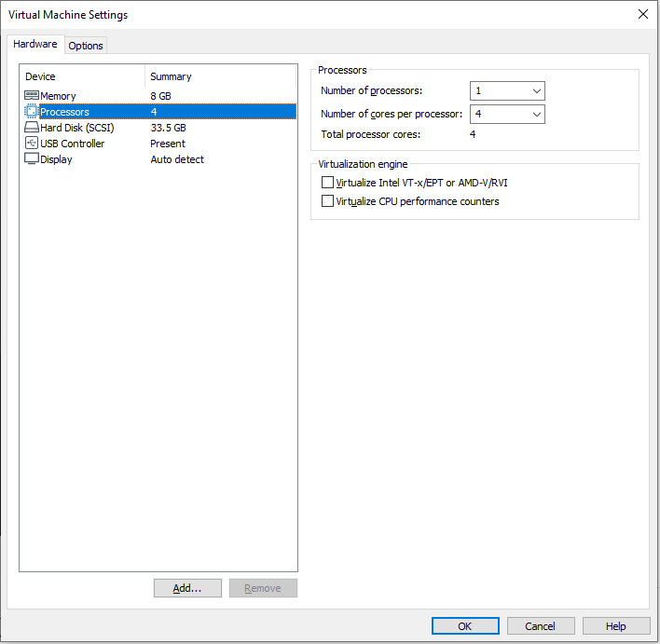Close the Virtual Machine Settings window

pyautogui.click(x=642, y=14)
